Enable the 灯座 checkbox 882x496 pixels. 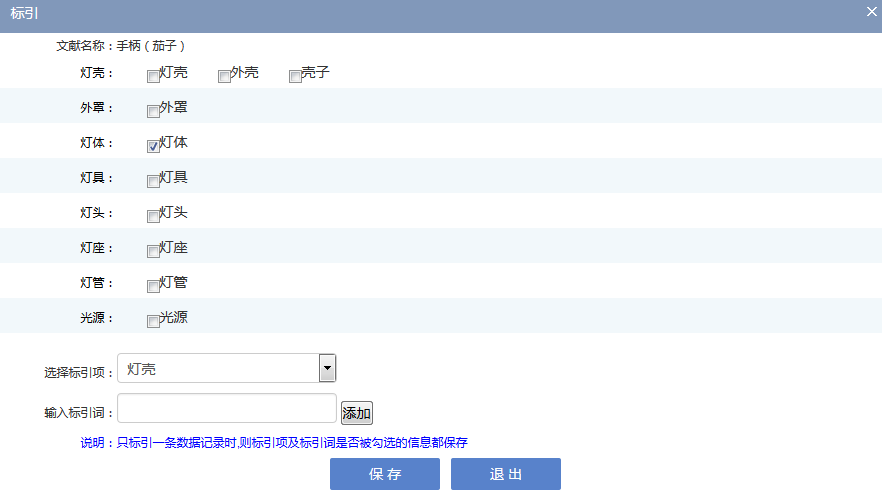pyautogui.click(x=153, y=251)
